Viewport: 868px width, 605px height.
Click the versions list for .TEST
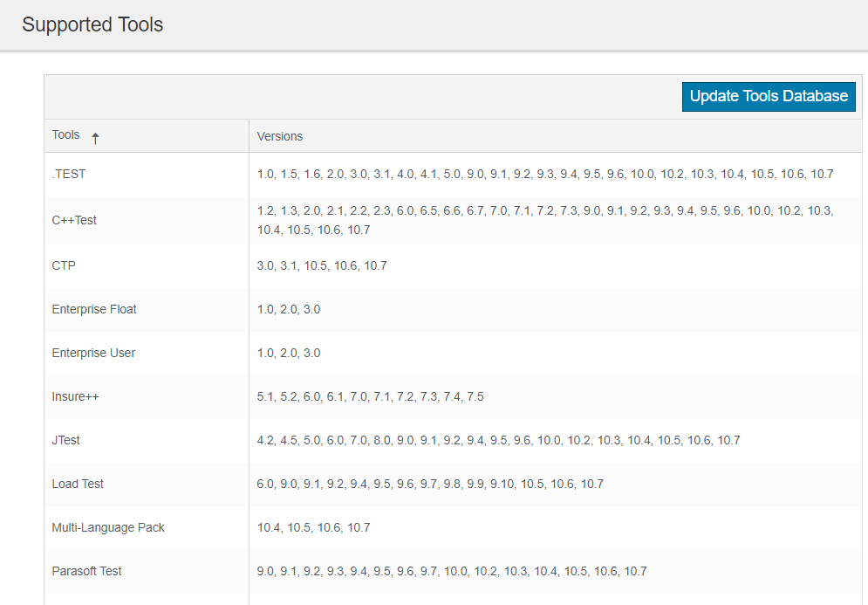[545, 174]
